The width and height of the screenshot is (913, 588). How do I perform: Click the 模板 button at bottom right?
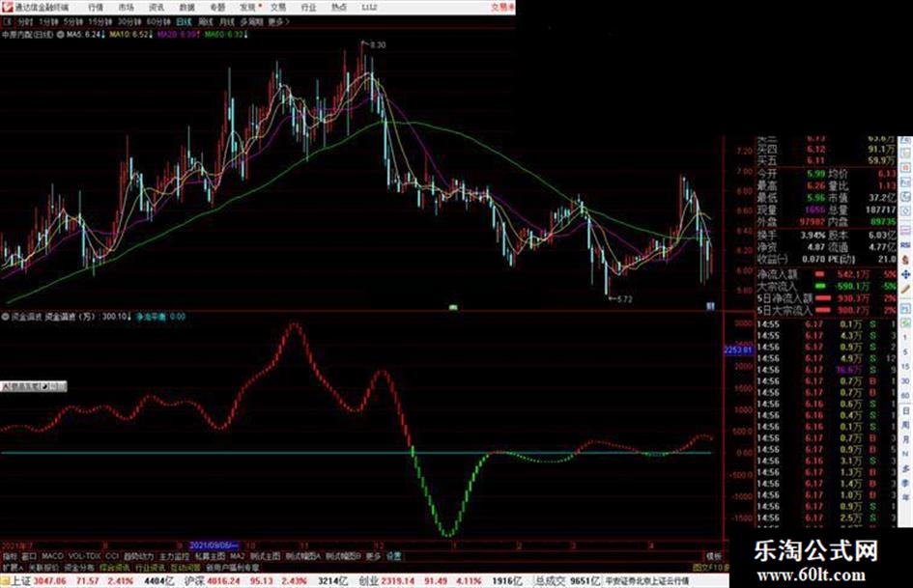[713, 556]
